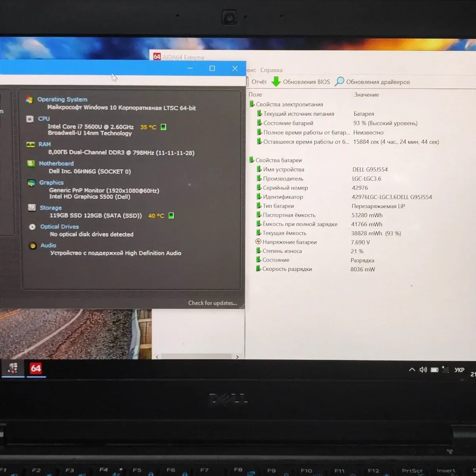Open the Motherboard section heading
Screen dimensions: 476x476
pos(56,163)
